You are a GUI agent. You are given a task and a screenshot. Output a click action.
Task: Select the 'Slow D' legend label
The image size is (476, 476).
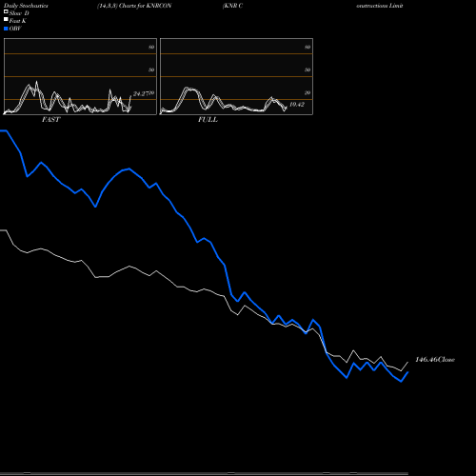point(19,13)
